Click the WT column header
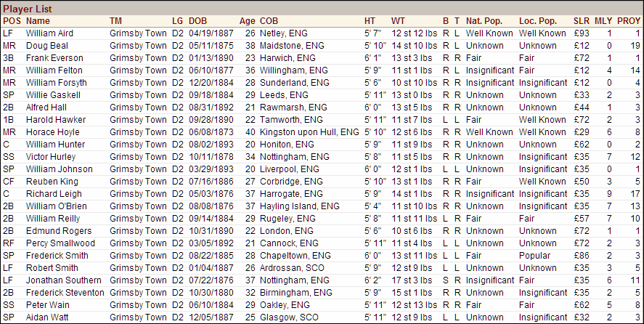644x324 pixels. pos(398,21)
